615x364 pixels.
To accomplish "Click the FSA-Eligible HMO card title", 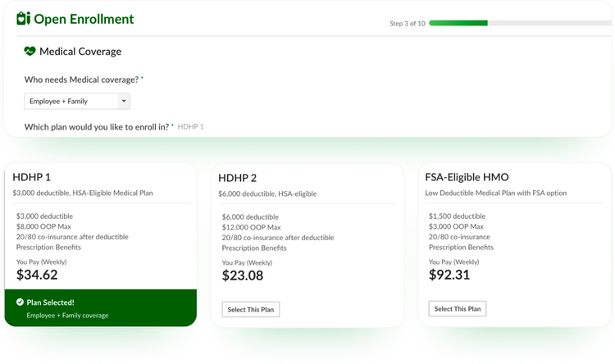I will 467,177.
